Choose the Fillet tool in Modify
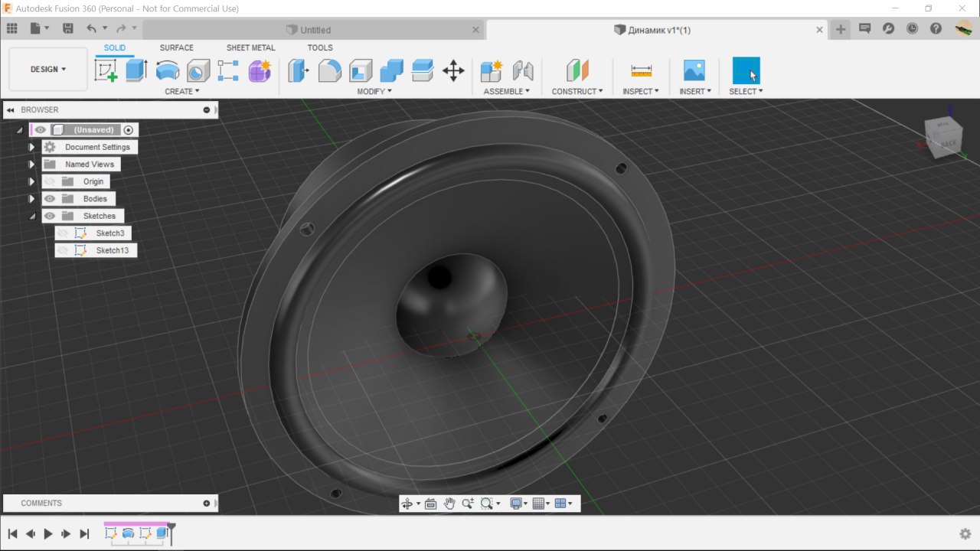The width and height of the screenshot is (980, 551). pyautogui.click(x=329, y=70)
